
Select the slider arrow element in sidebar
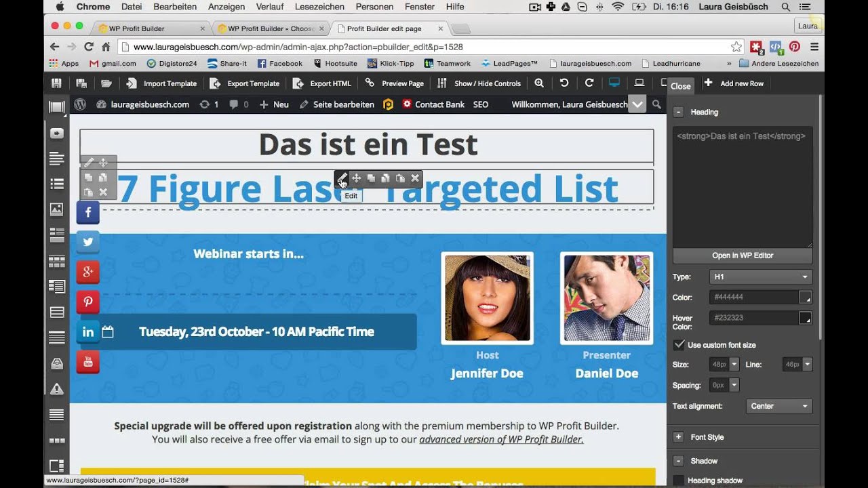[57, 133]
